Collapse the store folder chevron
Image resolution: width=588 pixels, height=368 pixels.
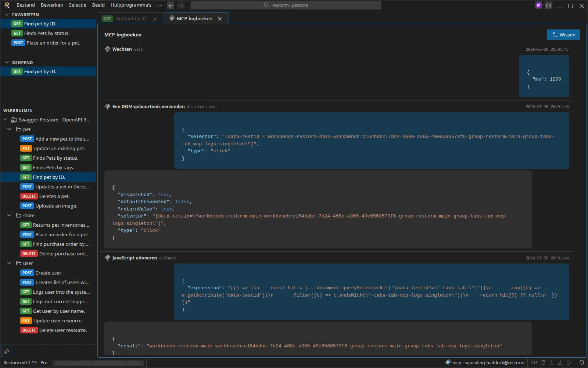pyautogui.click(x=10, y=215)
